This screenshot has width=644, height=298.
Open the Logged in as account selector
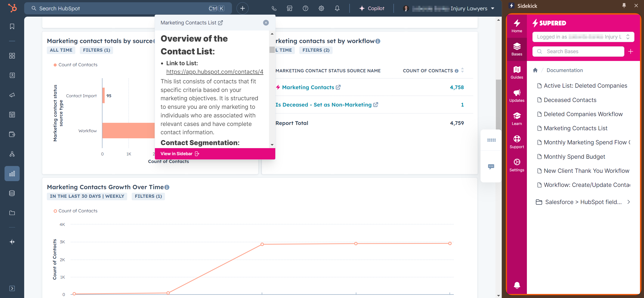(583, 37)
